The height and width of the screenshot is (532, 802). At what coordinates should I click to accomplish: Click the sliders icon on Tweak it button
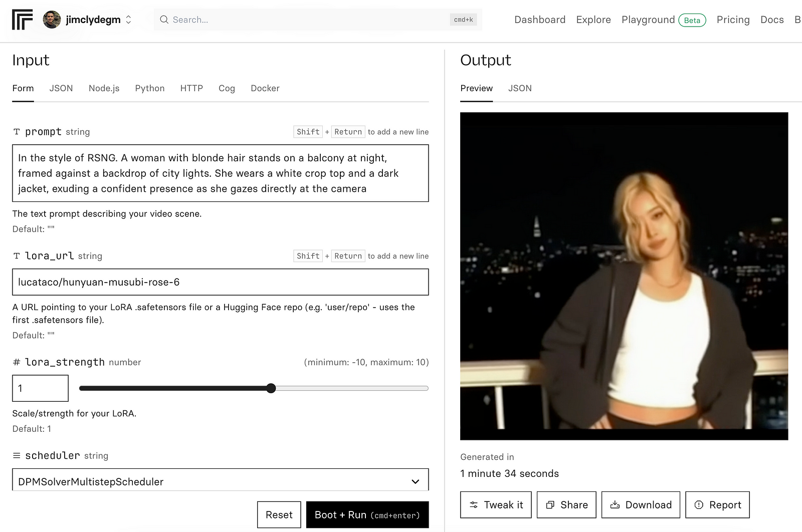click(x=474, y=504)
